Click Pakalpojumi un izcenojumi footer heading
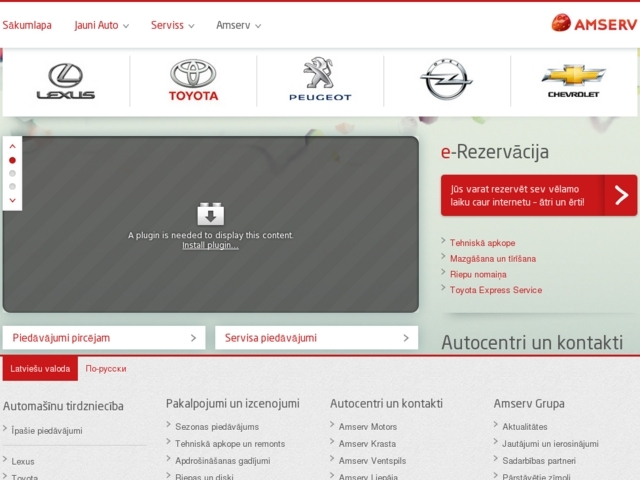640x480 pixels. 233,404
